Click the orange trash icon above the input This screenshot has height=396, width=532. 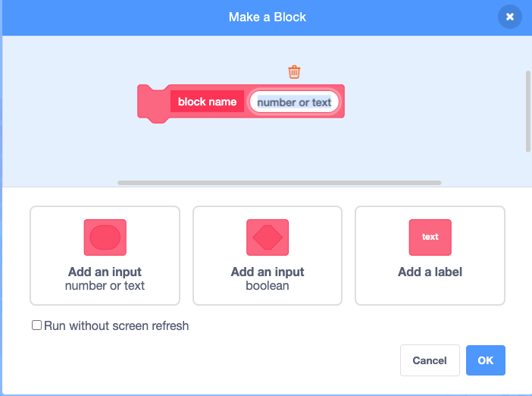tap(294, 72)
